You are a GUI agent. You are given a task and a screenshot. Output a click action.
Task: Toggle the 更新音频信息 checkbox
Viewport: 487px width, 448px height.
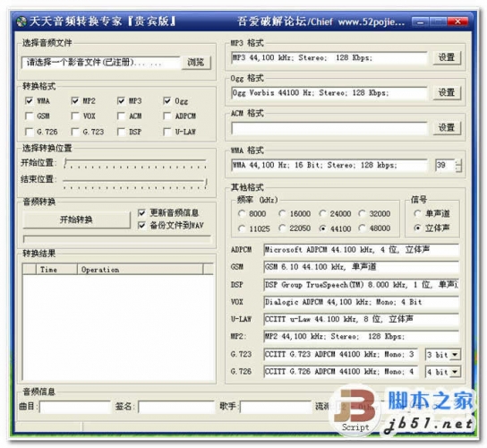(x=141, y=213)
